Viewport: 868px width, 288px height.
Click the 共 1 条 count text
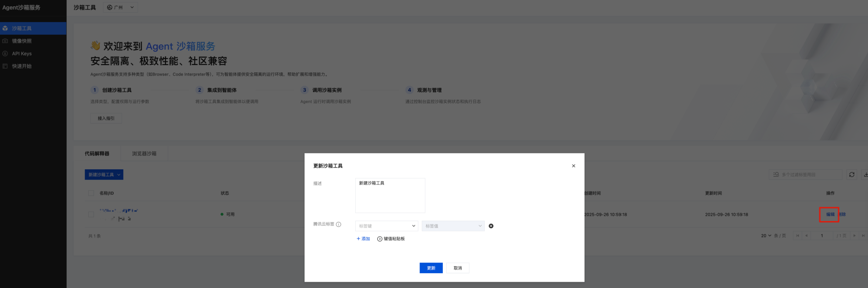click(95, 236)
